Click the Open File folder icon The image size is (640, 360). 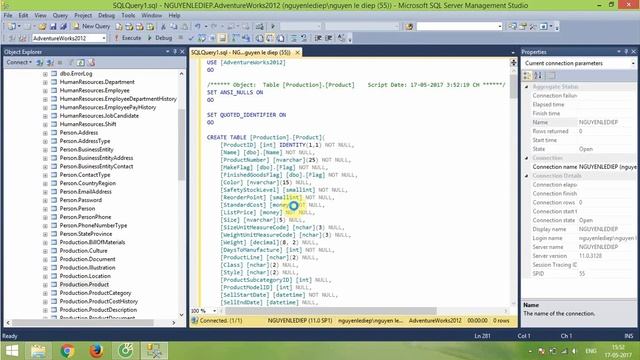point(42,26)
